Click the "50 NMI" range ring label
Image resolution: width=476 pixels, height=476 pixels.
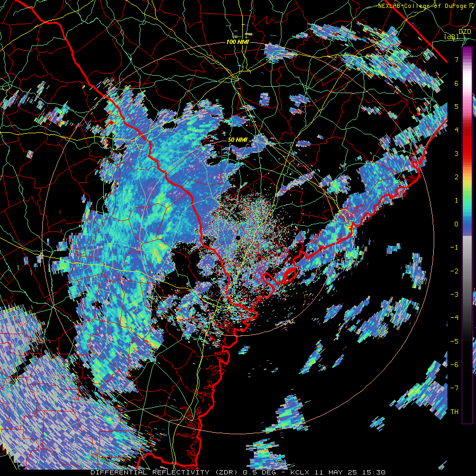click(x=237, y=140)
